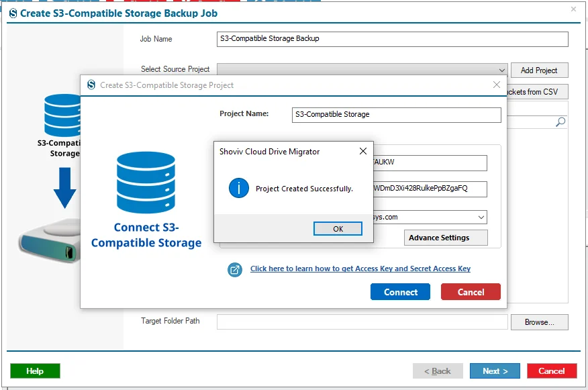Expand the Select Source Project dropdown
The width and height of the screenshot is (588, 390).
(x=502, y=70)
